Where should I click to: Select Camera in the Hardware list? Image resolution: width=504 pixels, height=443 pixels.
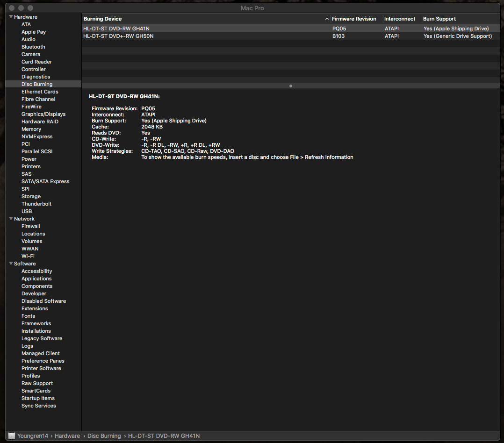tap(31, 54)
